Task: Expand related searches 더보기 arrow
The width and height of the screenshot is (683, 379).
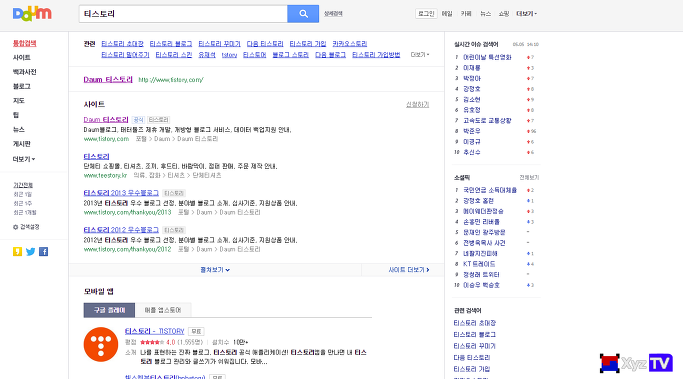Action: pos(420,54)
